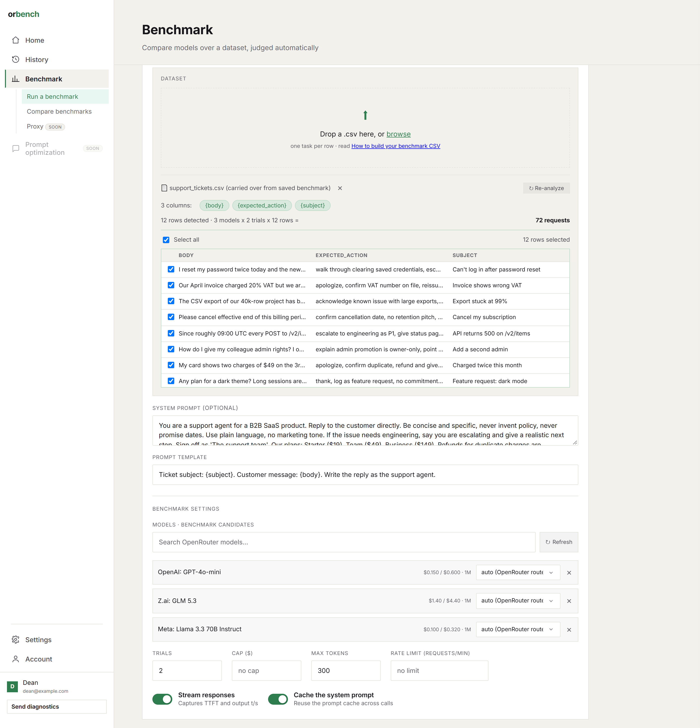Click the BODY column header
Image resolution: width=700 pixels, height=728 pixels.
[x=186, y=255]
